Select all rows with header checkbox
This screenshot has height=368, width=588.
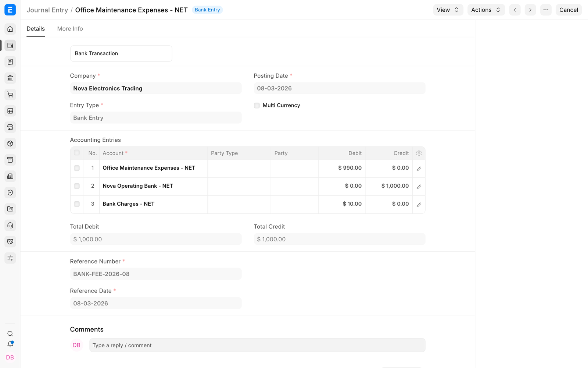77,153
